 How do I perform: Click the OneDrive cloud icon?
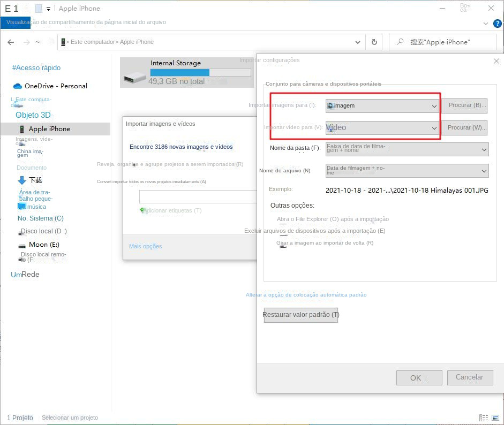coord(17,86)
